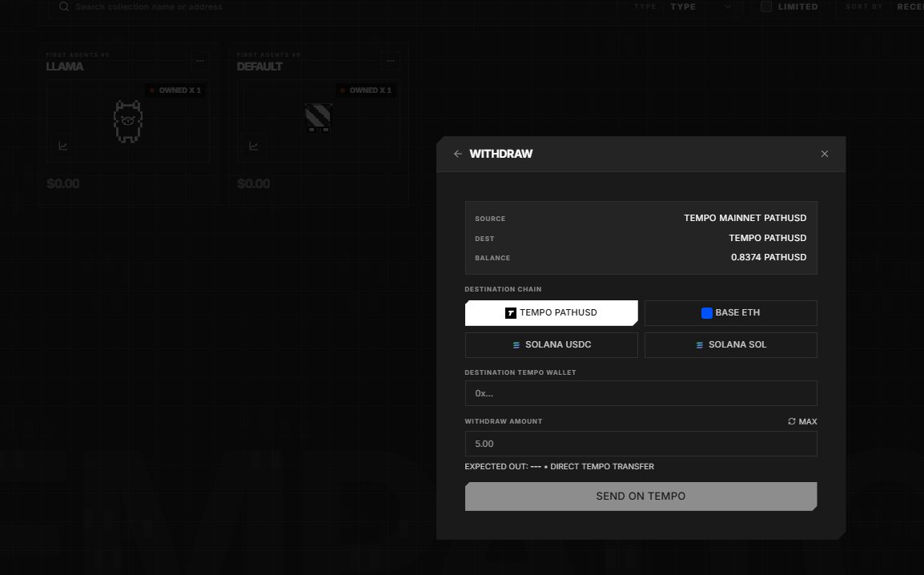Open chart icon on Default card

[253, 146]
